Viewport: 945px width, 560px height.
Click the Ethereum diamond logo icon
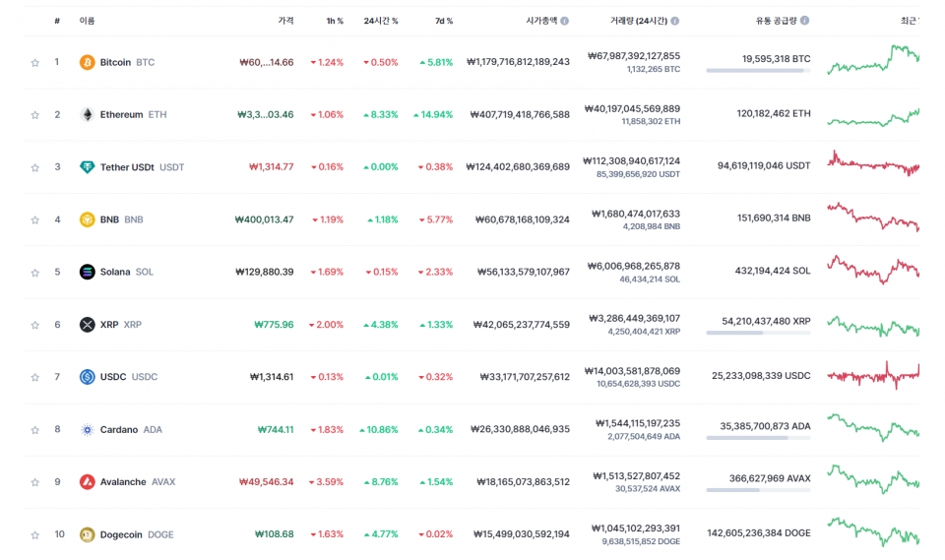87,114
